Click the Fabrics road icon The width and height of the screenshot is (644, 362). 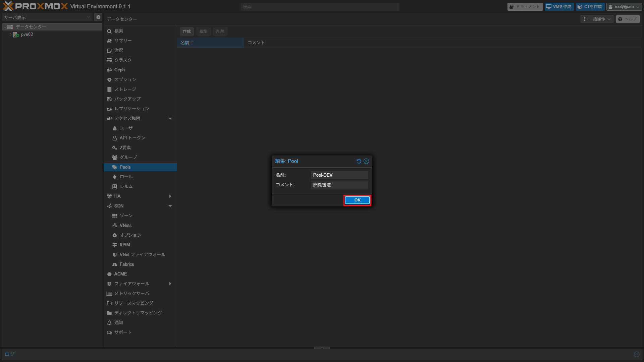point(115,264)
